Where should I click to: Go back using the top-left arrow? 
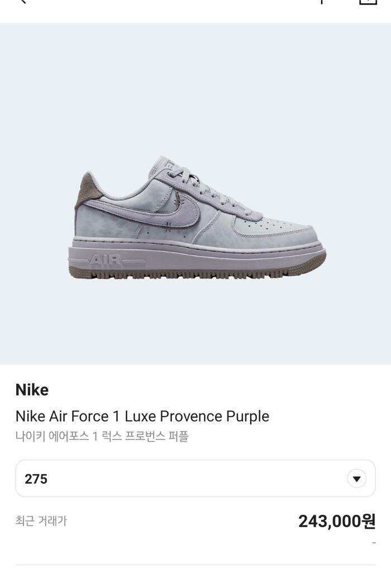tap(22, 2)
